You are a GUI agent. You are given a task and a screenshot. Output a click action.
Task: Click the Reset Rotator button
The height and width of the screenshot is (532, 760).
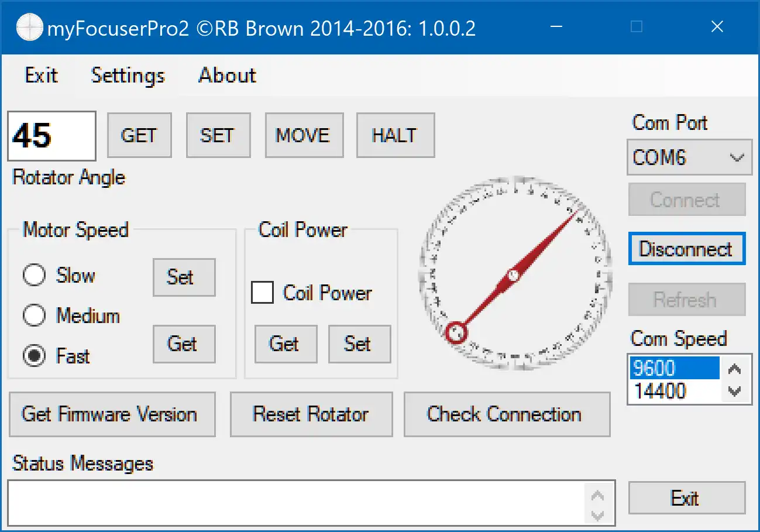pyautogui.click(x=311, y=414)
